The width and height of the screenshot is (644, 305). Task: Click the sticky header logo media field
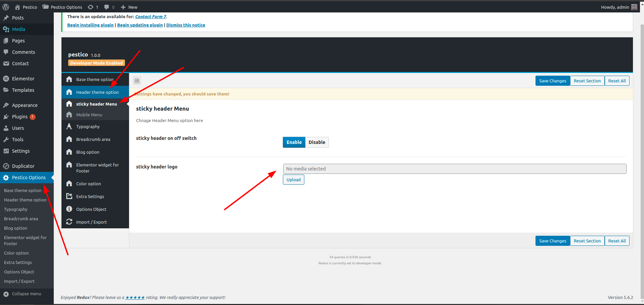pos(455,169)
